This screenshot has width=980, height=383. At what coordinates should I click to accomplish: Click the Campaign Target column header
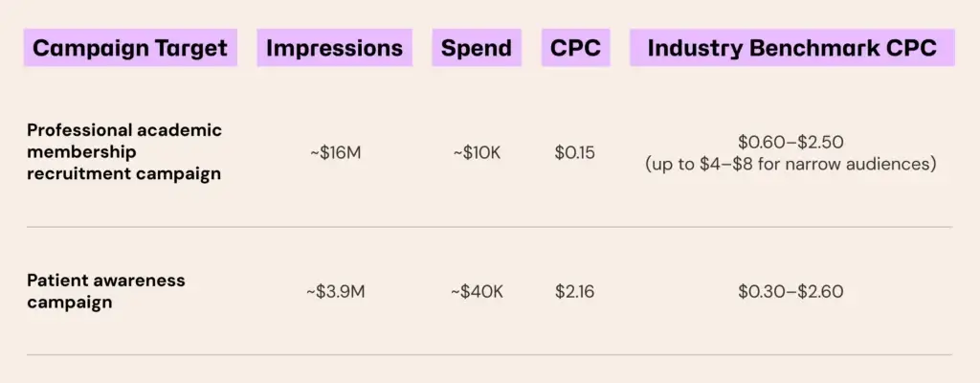[x=131, y=48]
